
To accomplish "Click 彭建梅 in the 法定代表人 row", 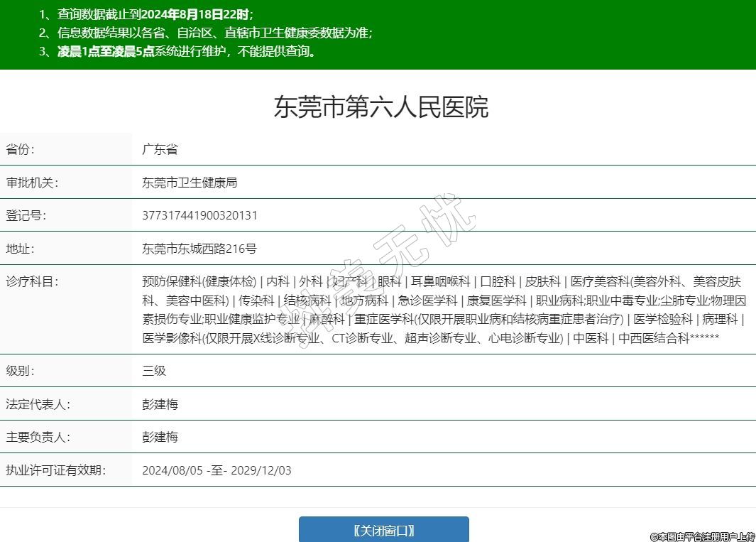I will (160, 404).
